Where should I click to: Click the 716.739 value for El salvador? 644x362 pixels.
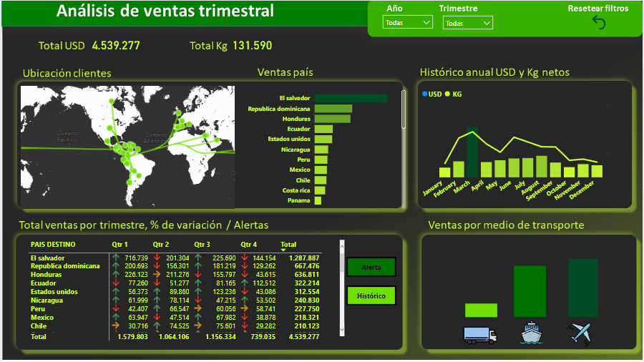(x=137, y=258)
